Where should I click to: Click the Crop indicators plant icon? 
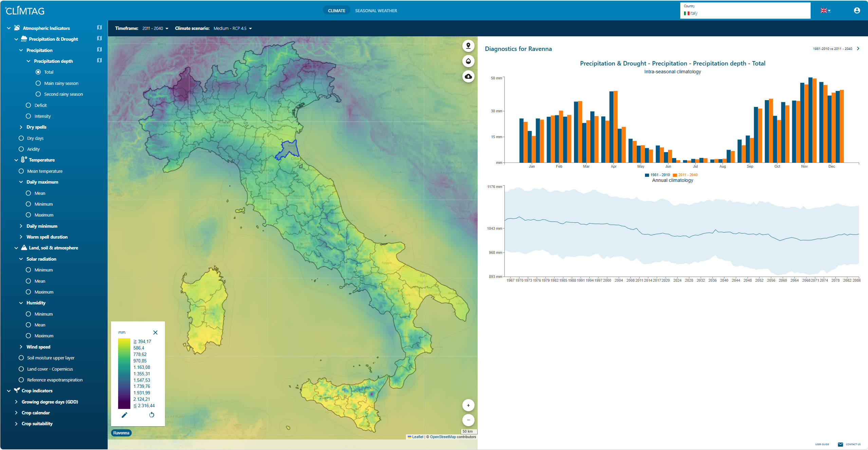(x=17, y=390)
